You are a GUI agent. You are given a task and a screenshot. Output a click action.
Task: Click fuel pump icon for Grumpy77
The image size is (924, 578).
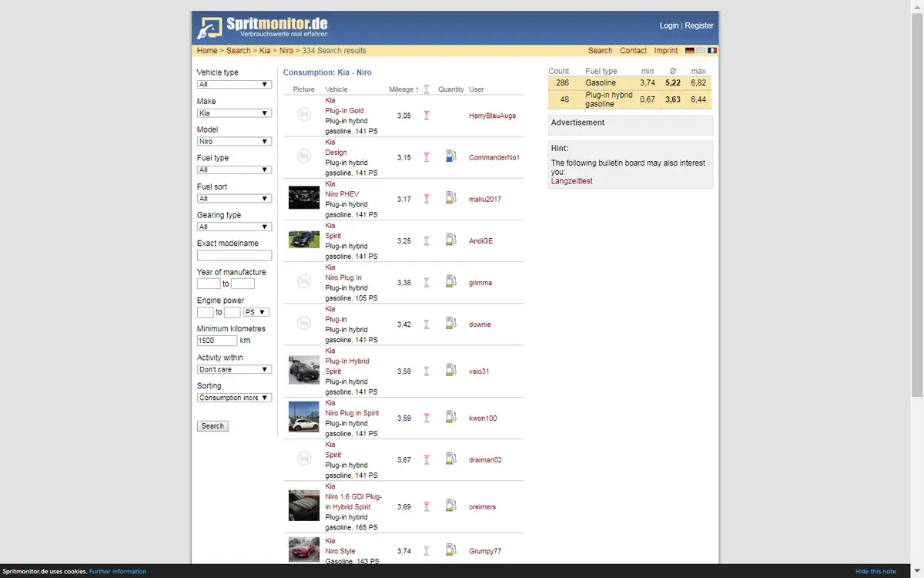(451, 550)
